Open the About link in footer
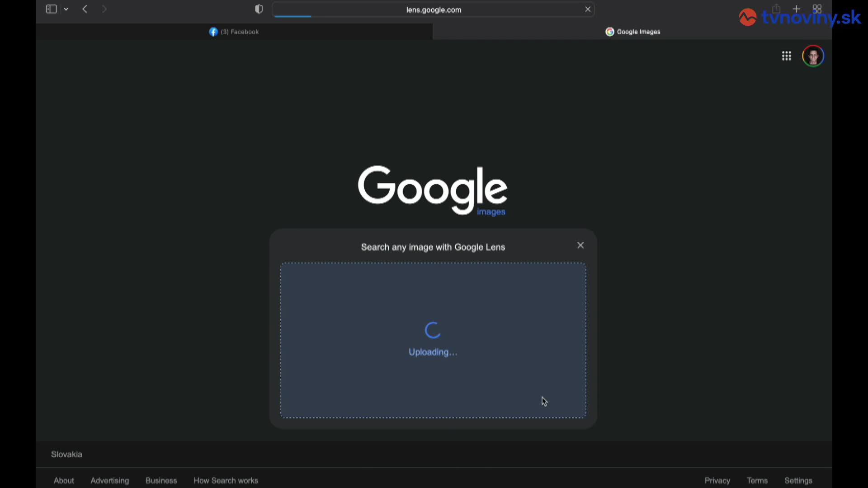Image resolution: width=868 pixels, height=488 pixels. [x=64, y=480]
